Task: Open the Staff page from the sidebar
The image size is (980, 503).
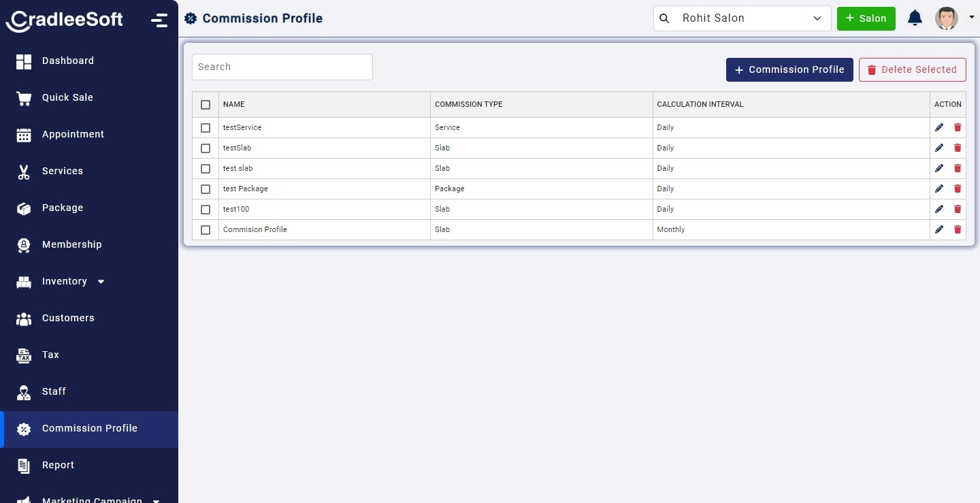Action: coord(54,391)
